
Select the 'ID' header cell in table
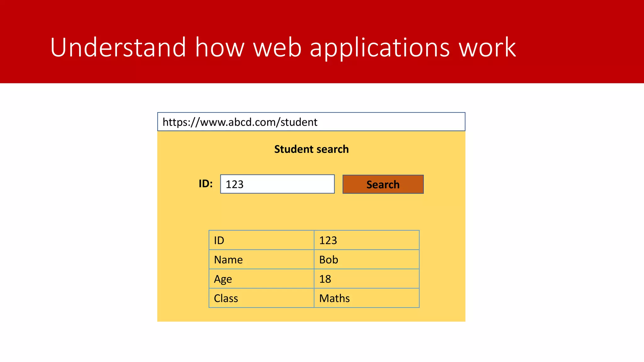pyautogui.click(x=262, y=240)
